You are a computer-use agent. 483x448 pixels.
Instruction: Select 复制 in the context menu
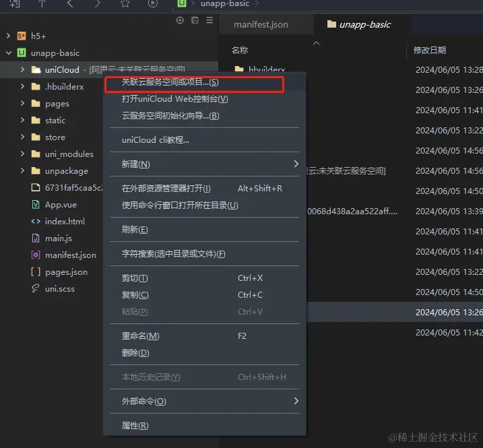point(205,295)
